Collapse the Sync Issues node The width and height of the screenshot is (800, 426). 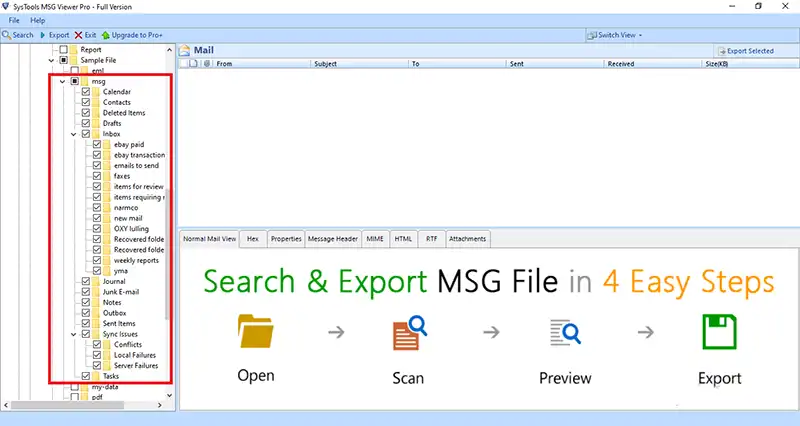click(x=74, y=334)
